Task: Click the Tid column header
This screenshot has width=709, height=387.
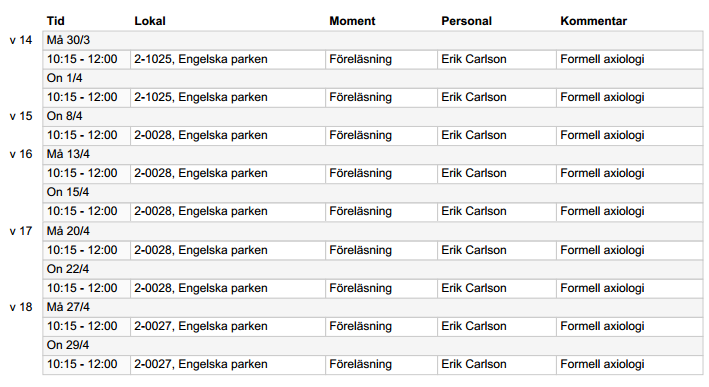Action: (x=56, y=21)
